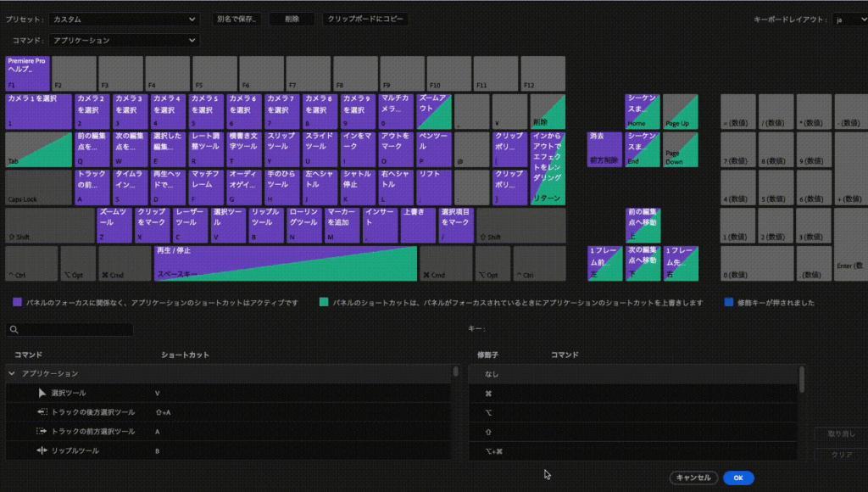Click the 再生/停止 spacebar key
Viewport: 868px width, 492px height.
(x=286, y=264)
